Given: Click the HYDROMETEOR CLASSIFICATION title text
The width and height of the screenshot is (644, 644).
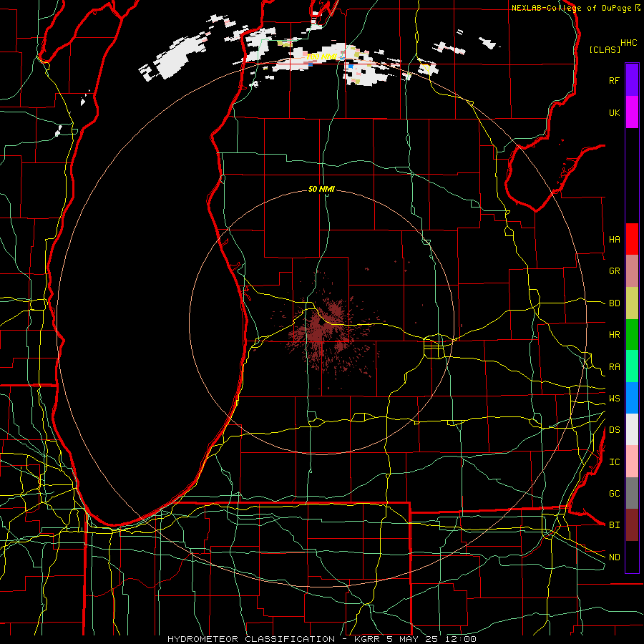Looking at the screenshot, I should coord(251,639).
